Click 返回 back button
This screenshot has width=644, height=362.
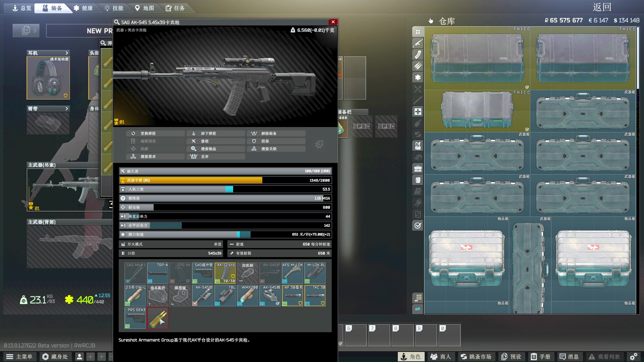pos(602,7)
